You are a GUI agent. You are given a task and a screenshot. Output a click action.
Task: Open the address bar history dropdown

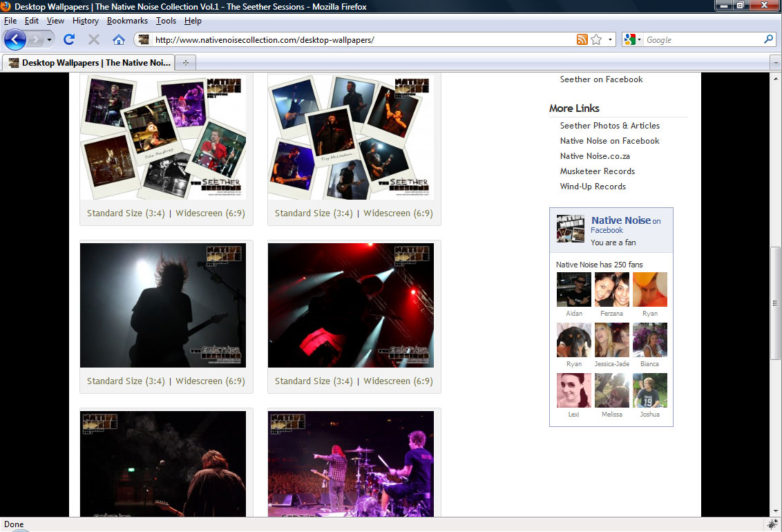(610, 40)
